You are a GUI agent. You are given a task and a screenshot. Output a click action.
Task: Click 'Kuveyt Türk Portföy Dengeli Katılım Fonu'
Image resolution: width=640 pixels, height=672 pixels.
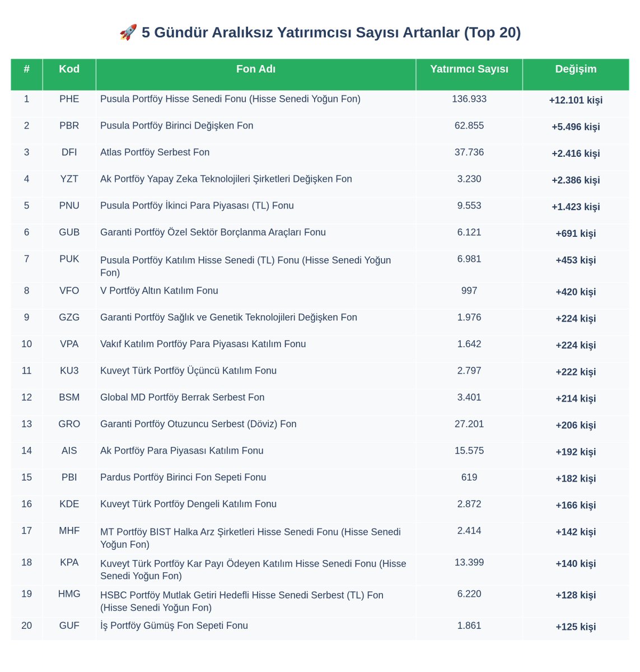(x=188, y=504)
